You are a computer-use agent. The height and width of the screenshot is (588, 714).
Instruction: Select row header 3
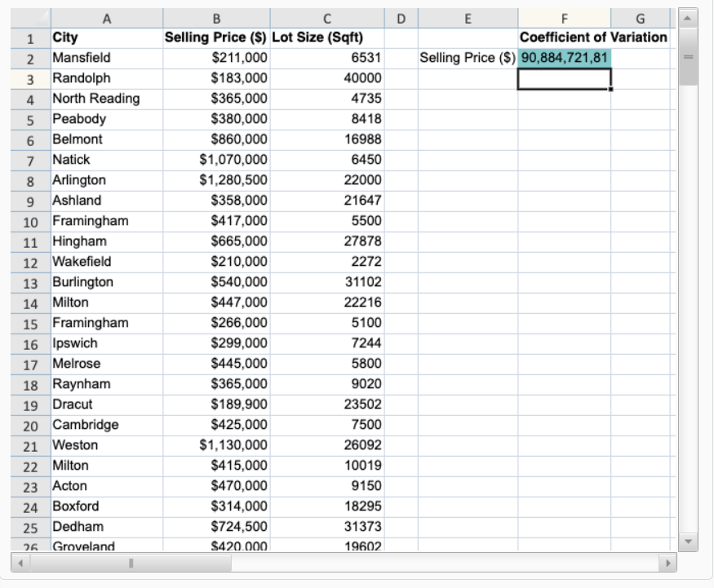30,79
